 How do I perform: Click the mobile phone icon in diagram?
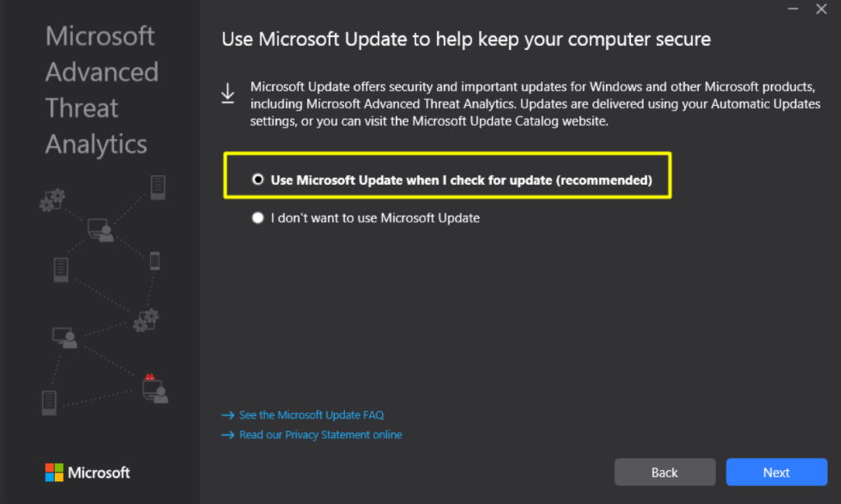click(154, 261)
